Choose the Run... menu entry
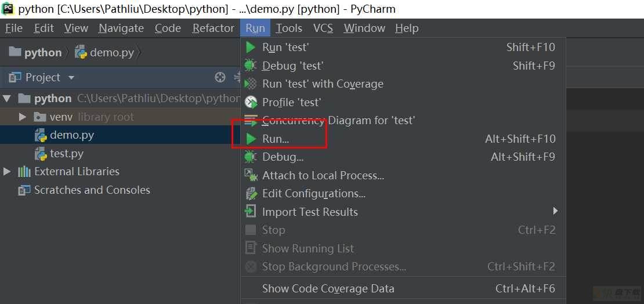 pyautogui.click(x=403, y=139)
